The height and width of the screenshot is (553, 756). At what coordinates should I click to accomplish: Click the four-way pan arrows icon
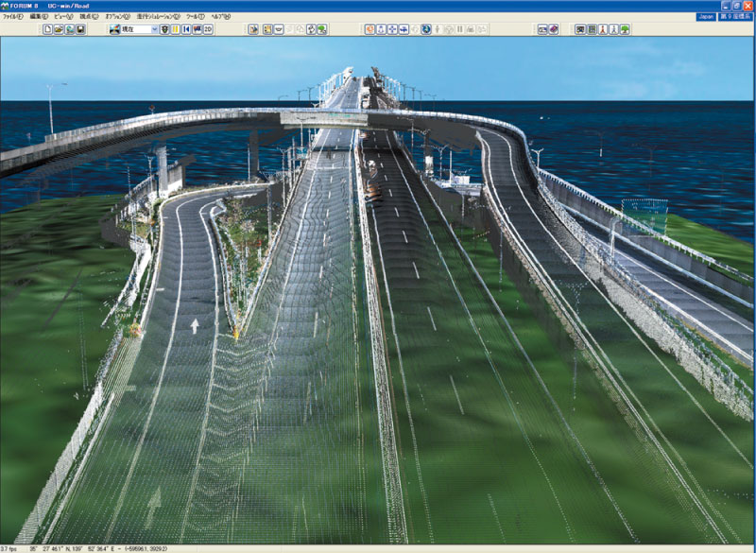(392, 29)
